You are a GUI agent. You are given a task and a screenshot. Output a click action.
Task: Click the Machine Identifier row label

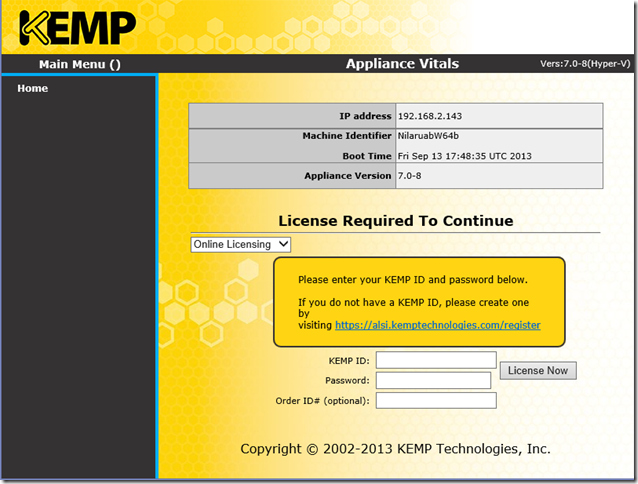tap(347, 136)
